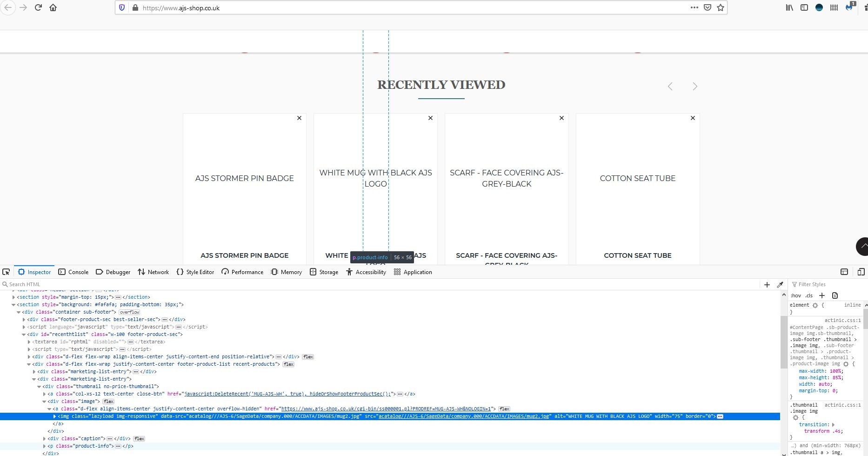Expand the transition property value
The height and width of the screenshot is (456, 868).
(833, 424)
